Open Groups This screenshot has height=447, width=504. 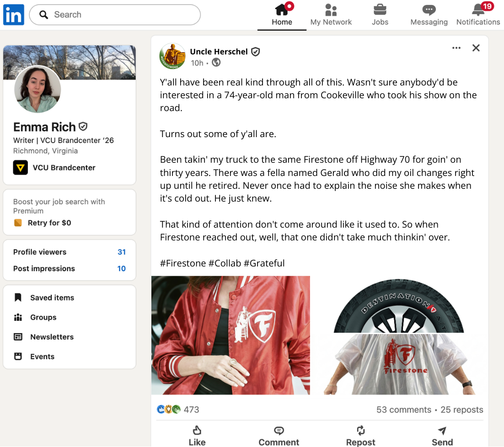click(43, 317)
